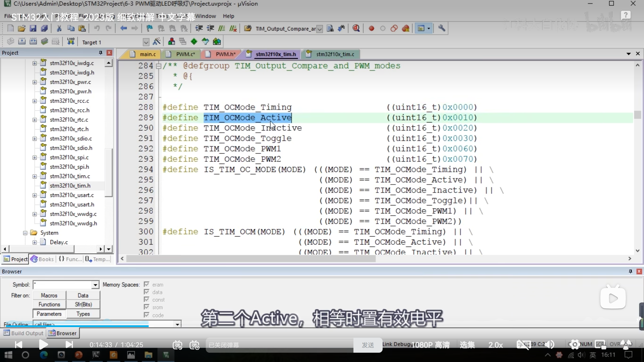Expand the stm32f10x_tim.c tree node
The width and height of the screenshot is (644, 362).
(34, 176)
